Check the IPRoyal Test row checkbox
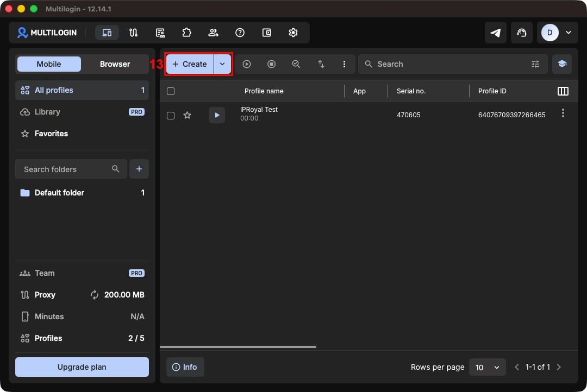The image size is (587, 392). [x=171, y=115]
